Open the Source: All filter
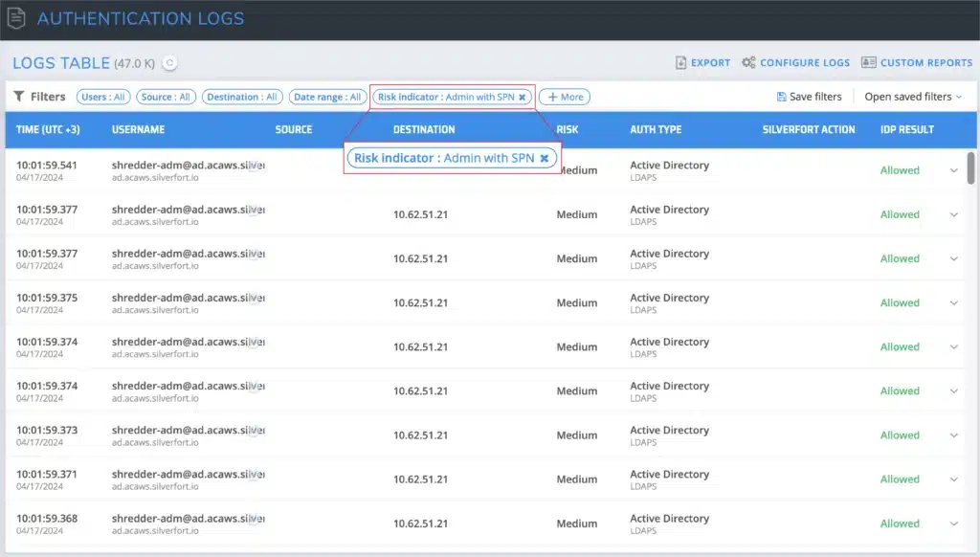The width and height of the screenshot is (980, 557). pos(166,97)
